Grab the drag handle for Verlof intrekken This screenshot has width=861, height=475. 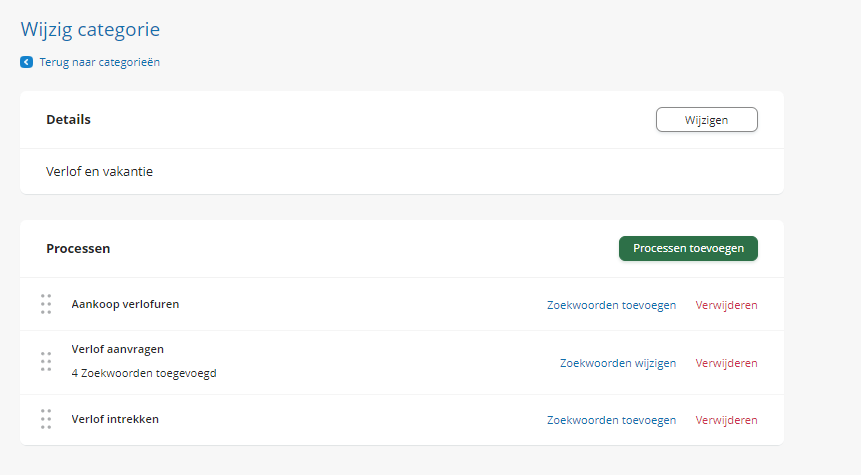click(46, 419)
